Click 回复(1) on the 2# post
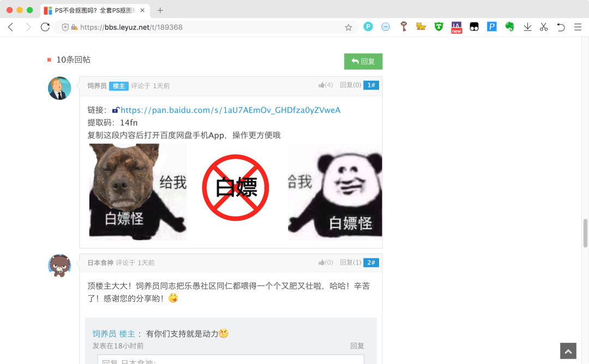The width and height of the screenshot is (589, 364). coord(351,262)
